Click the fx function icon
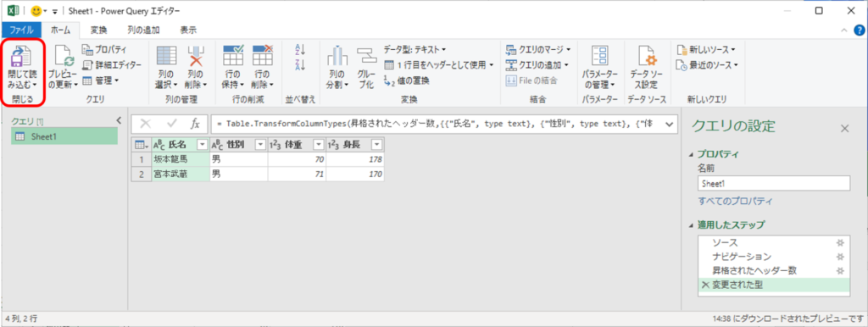The image size is (868, 327). pyautogui.click(x=196, y=125)
